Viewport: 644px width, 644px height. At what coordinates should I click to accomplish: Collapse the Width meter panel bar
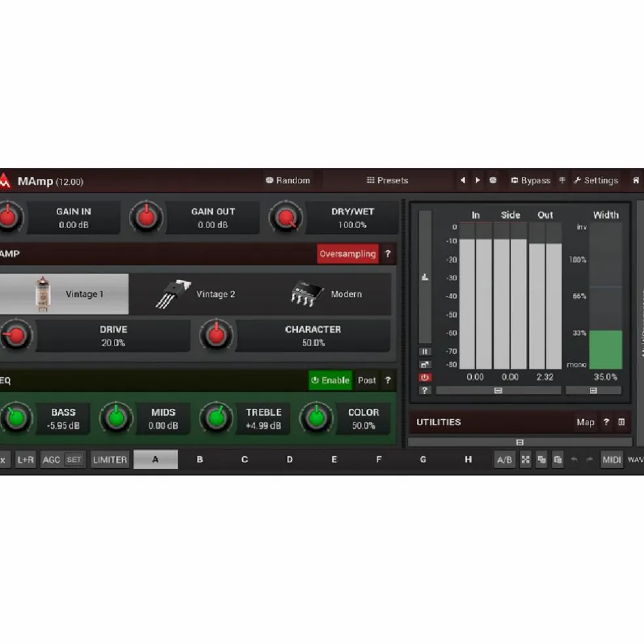tap(593, 391)
